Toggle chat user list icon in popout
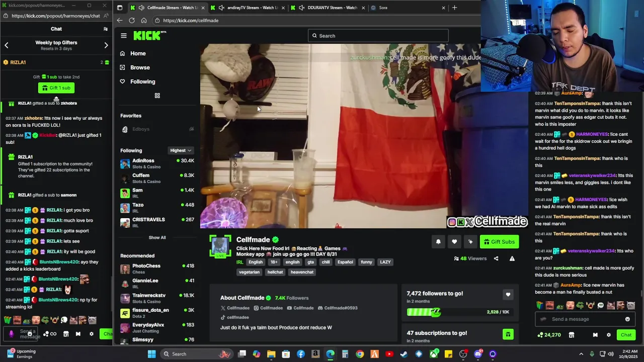The width and height of the screenshot is (644, 362). click(x=105, y=29)
